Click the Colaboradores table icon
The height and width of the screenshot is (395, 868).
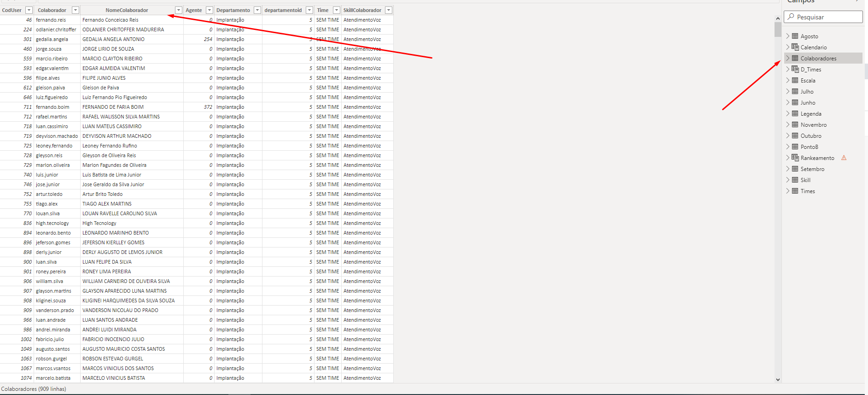coord(795,58)
